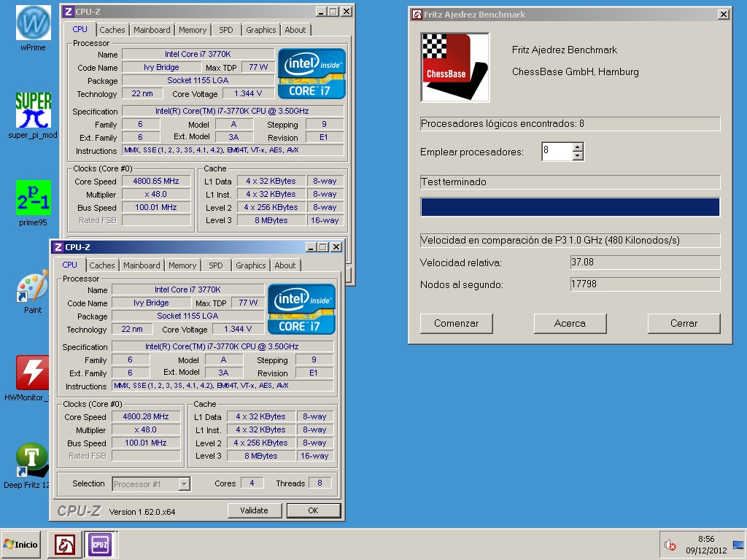This screenshot has height=560, width=747.
Task: Click the Intel Core i7 logo in back CPU-Z
Action: (x=311, y=74)
